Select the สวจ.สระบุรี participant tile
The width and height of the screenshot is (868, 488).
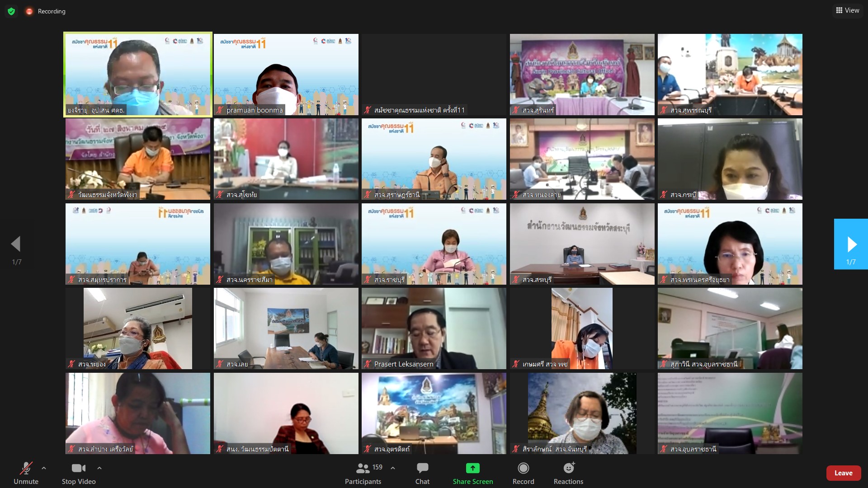pyautogui.click(x=582, y=244)
